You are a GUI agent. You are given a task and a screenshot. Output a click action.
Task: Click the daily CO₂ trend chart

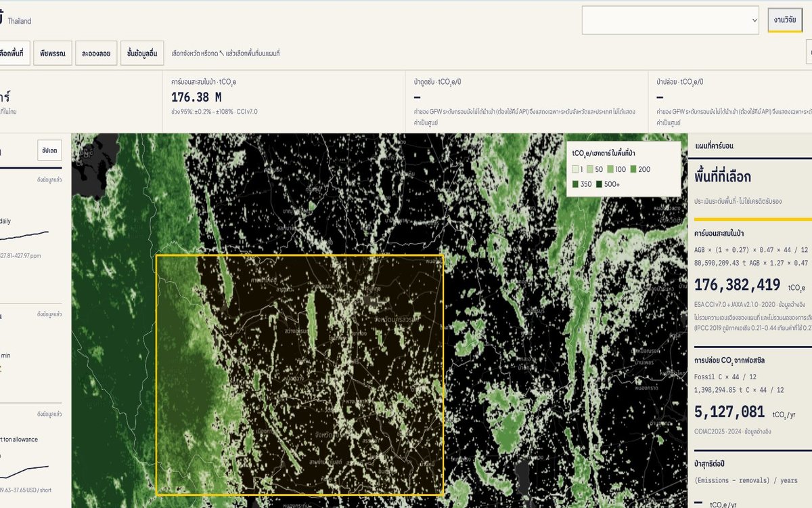[24, 236]
